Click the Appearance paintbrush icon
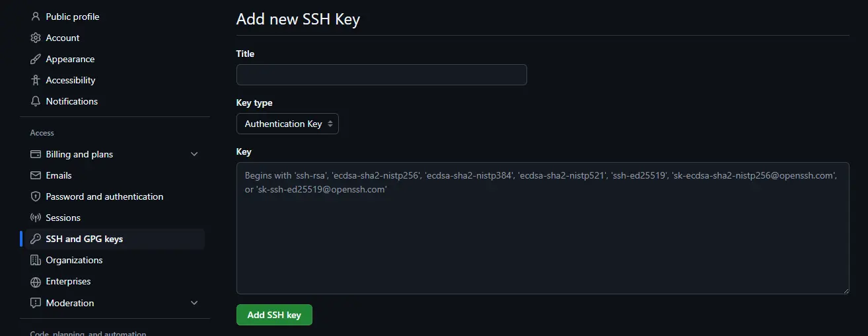 [36, 59]
